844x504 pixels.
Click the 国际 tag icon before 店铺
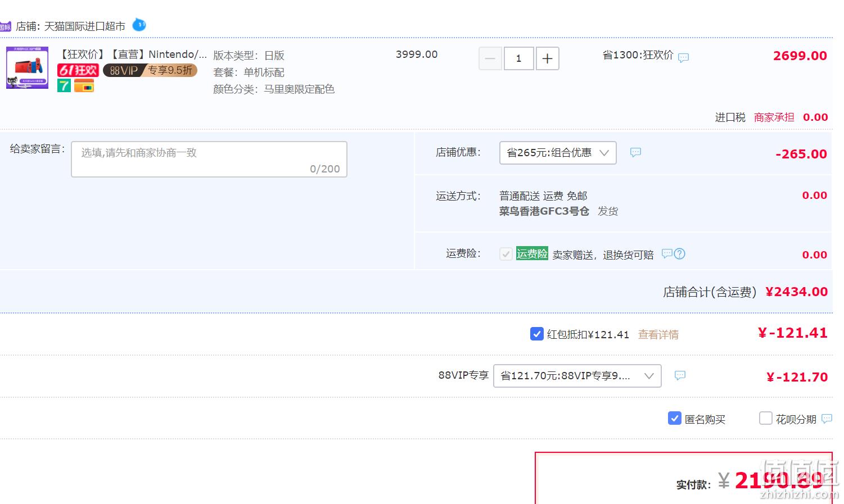5,26
